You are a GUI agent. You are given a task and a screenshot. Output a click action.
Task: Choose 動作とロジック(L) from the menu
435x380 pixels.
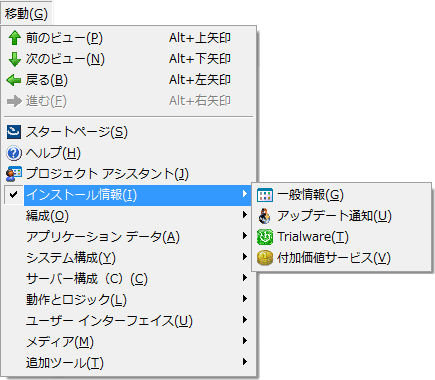[x=129, y=300]
